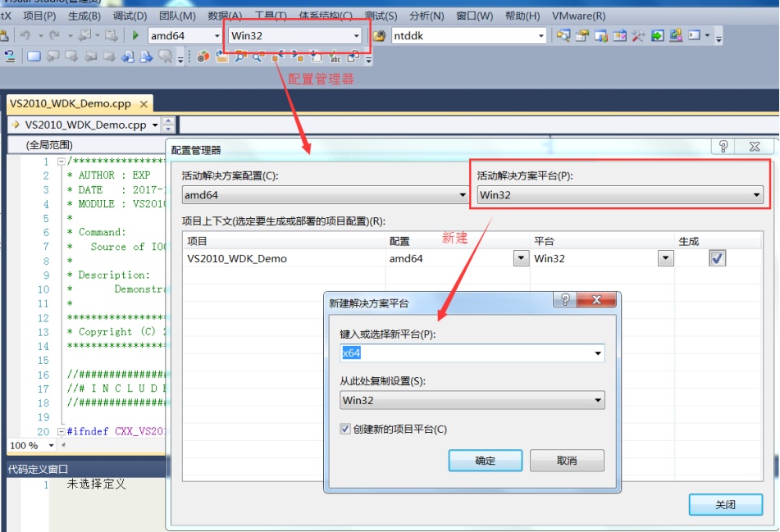Click the class wizard gear icon
This screenshot has height=532, width=780.
[203, 57]
